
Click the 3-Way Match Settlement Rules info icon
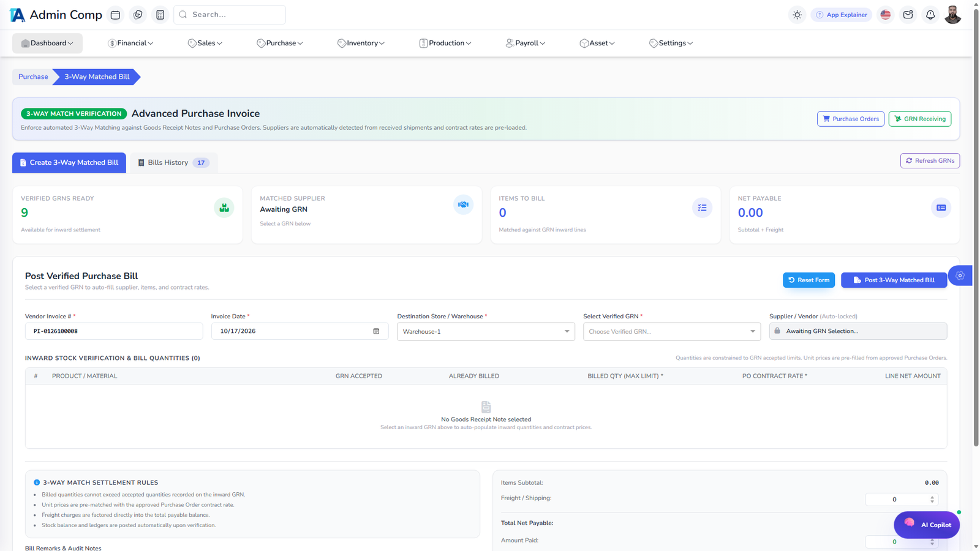[x=37, y=482]
